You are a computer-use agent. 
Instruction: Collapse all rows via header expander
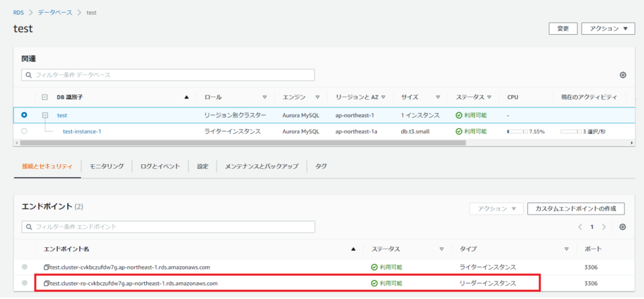click(45, 97)
